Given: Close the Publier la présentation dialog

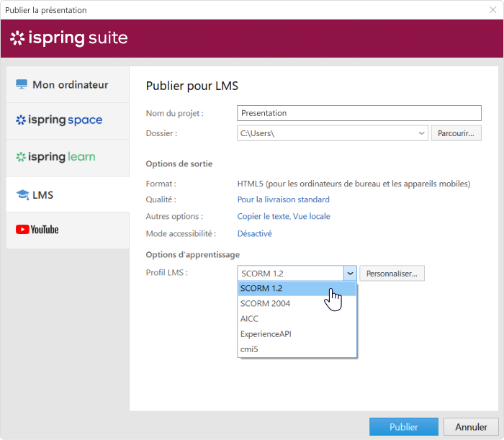Looking at the screenshot, I should 492,10.
